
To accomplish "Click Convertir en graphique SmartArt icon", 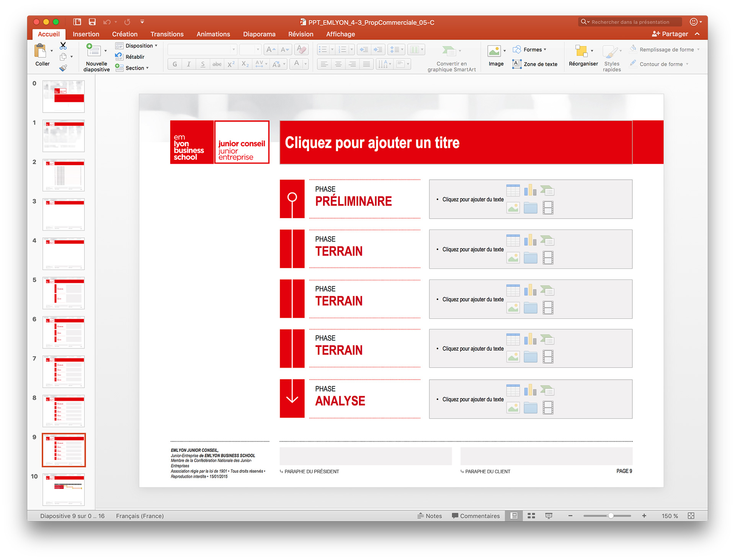I will [449, 51].
